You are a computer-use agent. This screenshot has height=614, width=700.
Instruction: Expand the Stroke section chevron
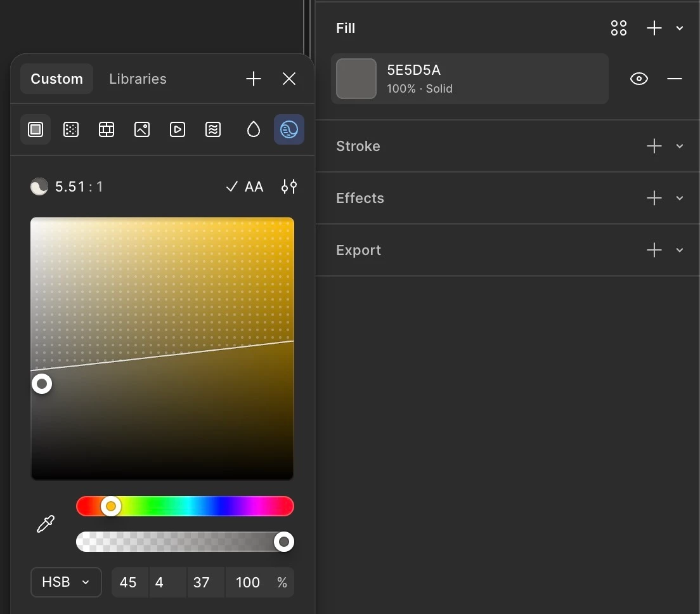(x=680, y=146)
